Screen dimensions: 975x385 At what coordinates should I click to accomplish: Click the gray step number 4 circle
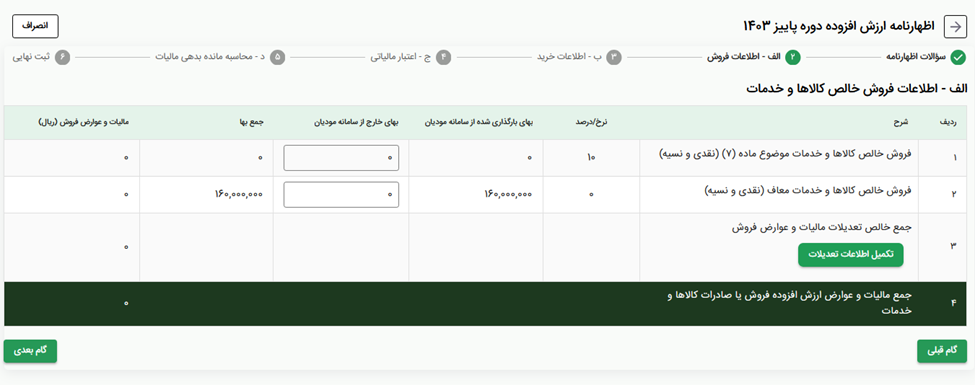coord(443,58)
